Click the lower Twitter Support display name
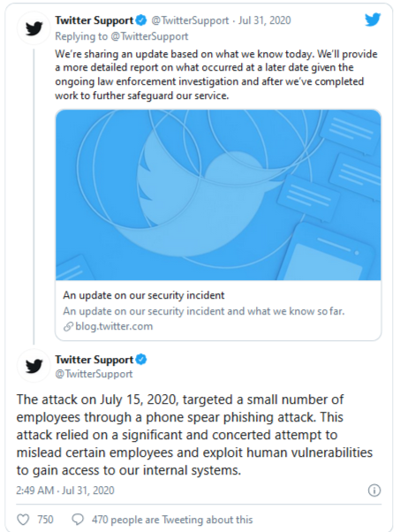The image size is (400, 532). click(94, 360)
